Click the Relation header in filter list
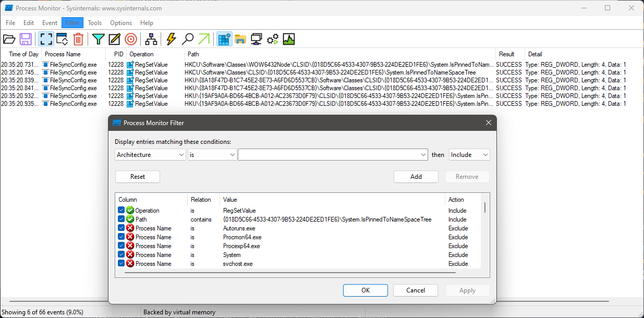Screen dimensions: 644x318 click(x=203, y=200)
